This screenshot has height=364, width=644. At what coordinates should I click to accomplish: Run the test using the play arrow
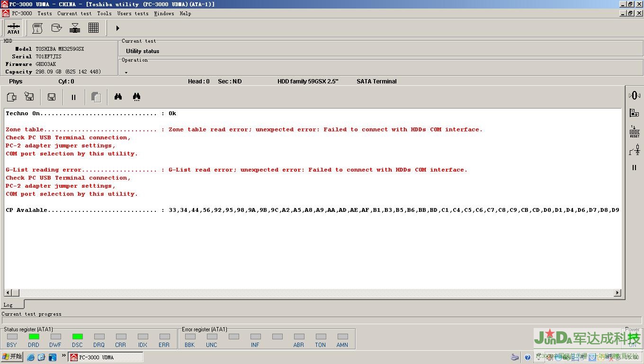pos(117,28)
